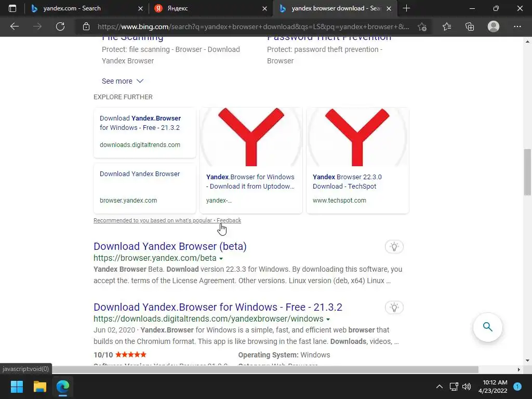
Task: View site information lock icon
Action: pyautogui.click(x=86, y=26)
